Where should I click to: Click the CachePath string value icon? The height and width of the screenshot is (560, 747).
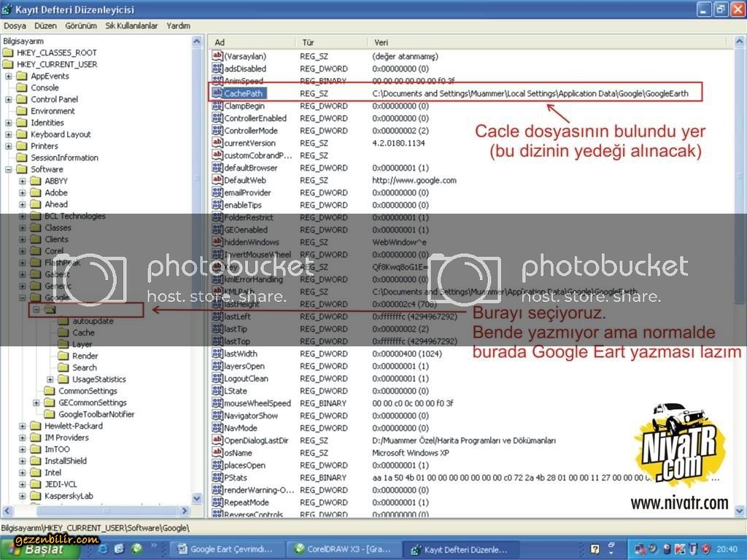[217, 93]
